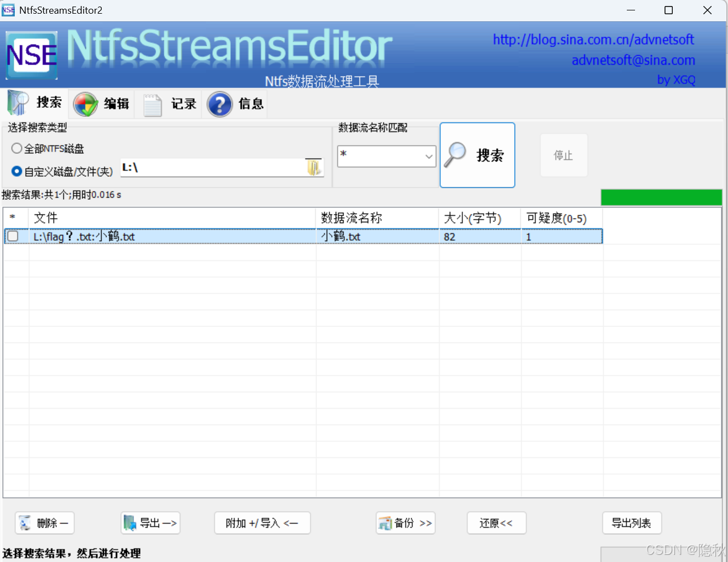Expand the stream name pattern combo box arrow

[429, 157]
